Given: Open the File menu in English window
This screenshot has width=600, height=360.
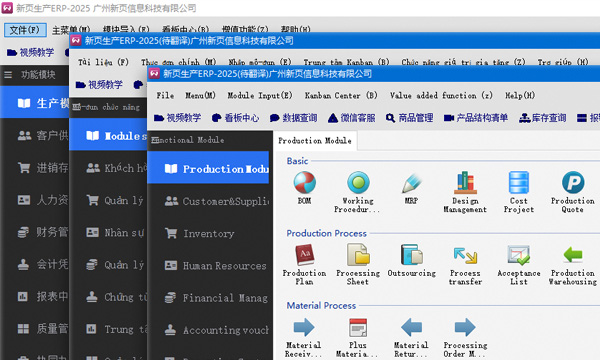Looking at the screenshot, I should coord(165,95).
